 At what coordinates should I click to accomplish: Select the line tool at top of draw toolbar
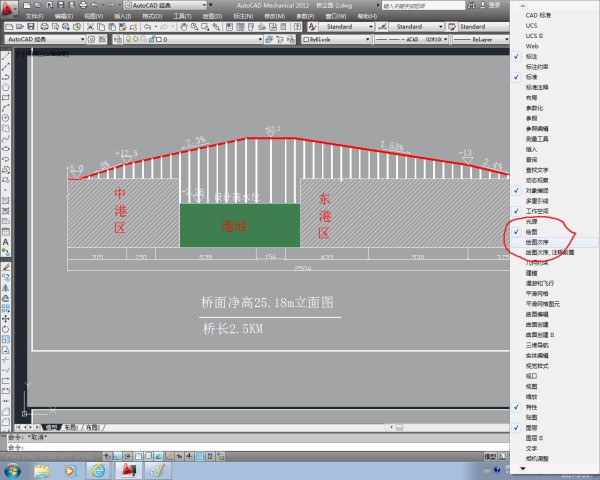point(6,59)
